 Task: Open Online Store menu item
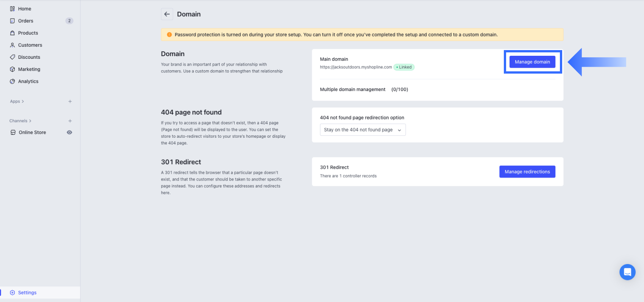[33, 132]
